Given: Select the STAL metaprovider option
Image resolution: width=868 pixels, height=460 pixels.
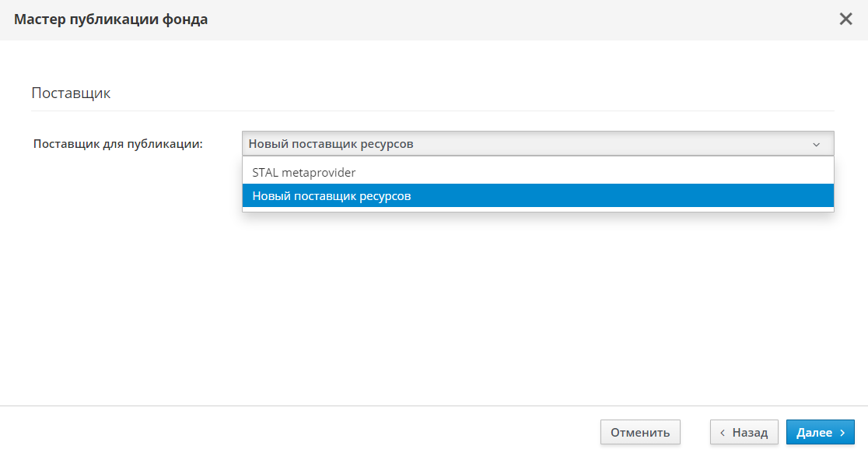Looking at the screenshot, I should point(304,172).
